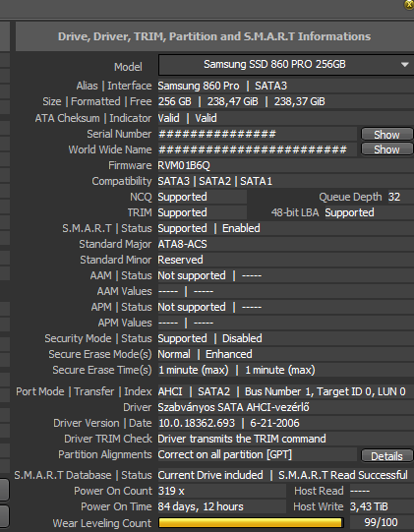Click Secure Erase Modes 'Normal | Enhanced'
This screenshot has width=414, height=532.
pyautogui.click(x=205, y=354)
